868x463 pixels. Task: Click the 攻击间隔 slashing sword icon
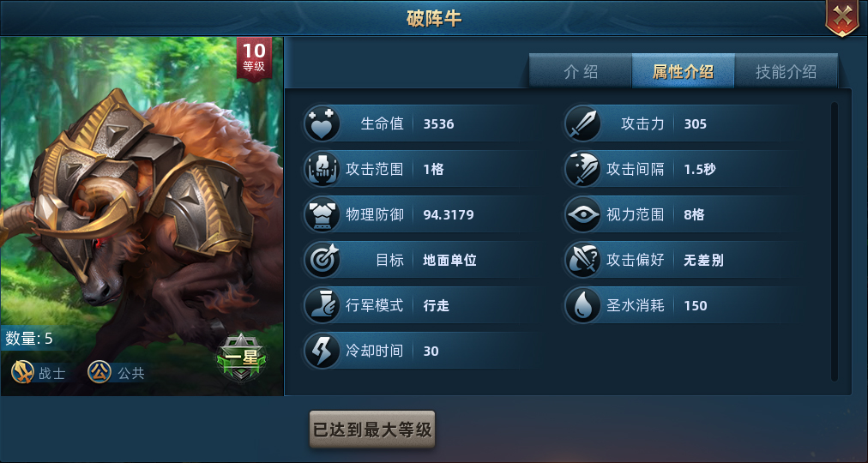click(x=582, y=169)
